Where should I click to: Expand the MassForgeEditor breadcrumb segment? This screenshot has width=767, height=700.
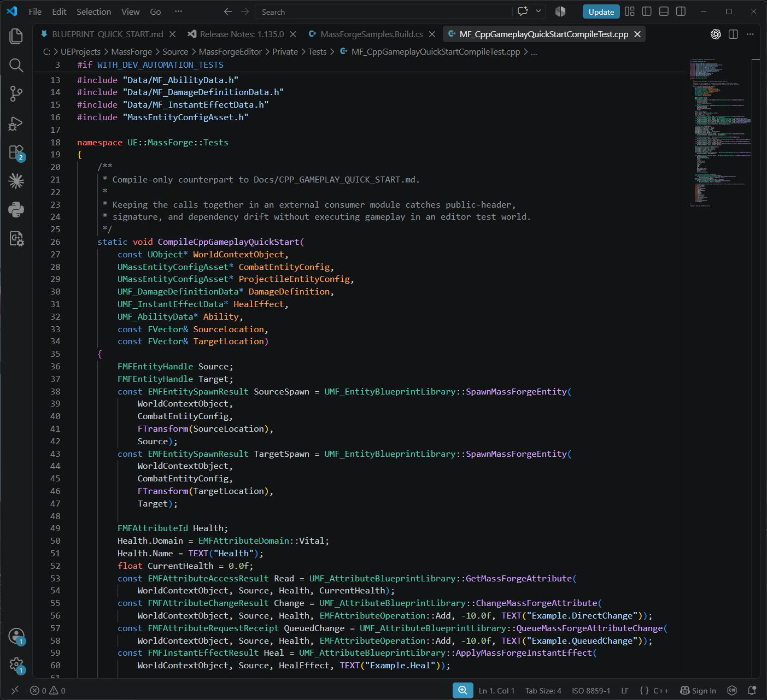tap(230, 51)
